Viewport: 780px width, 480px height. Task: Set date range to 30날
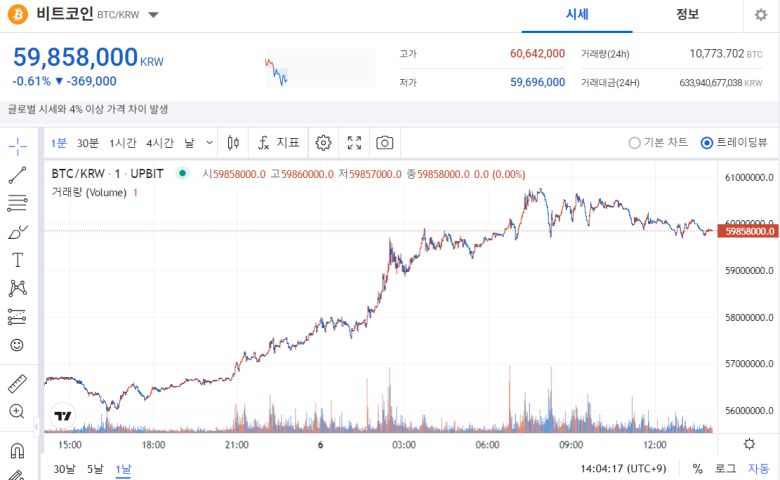(64, 469)
